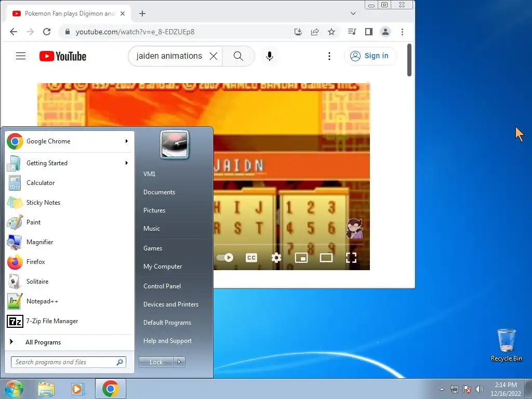Go forward in browser history
This screenshot has height=399, width=532.
[x=30, y=32]
